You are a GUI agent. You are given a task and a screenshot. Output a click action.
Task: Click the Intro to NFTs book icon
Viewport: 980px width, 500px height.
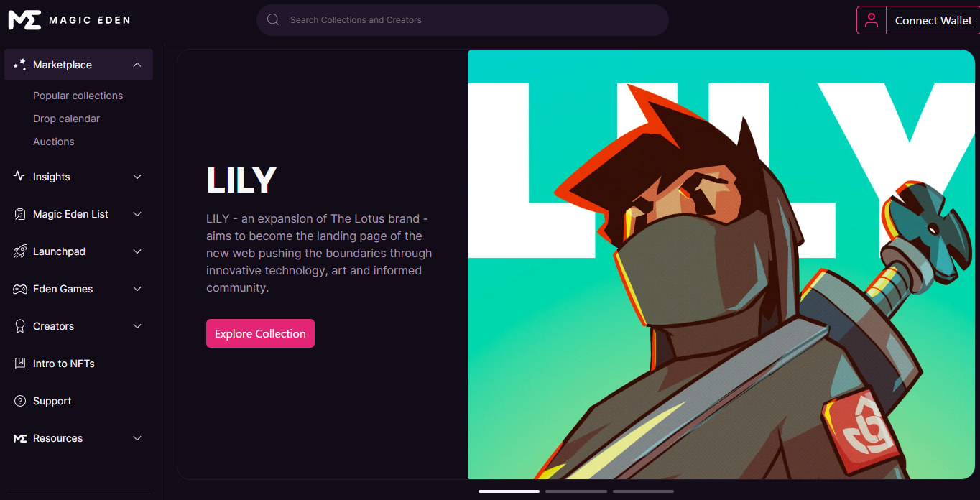[20, 364]
